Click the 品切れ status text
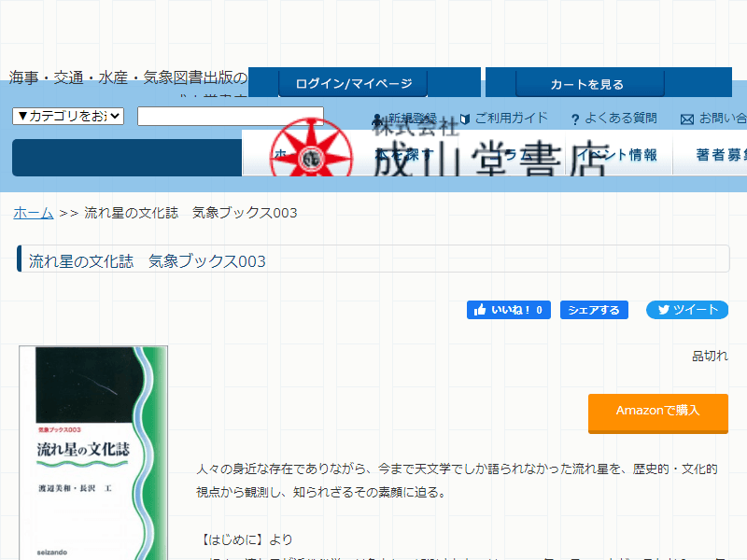Viewport: 747px width, 560px height. coord(710,356)
